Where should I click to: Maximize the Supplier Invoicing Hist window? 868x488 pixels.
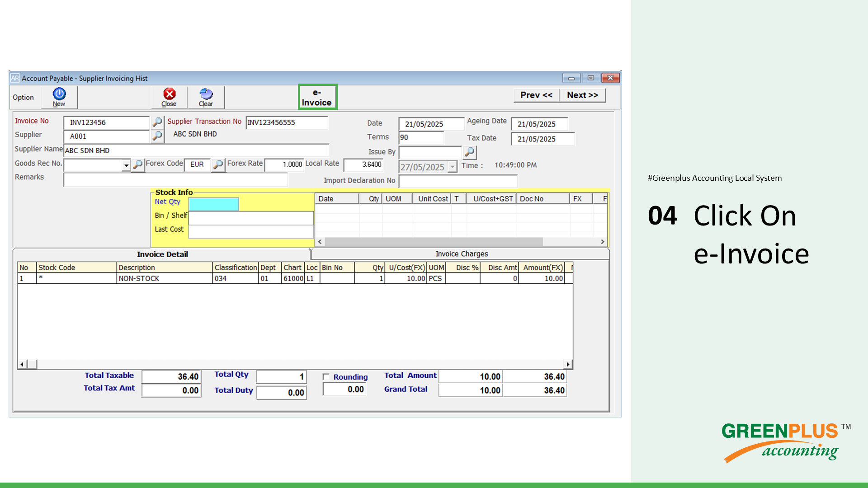(591, 78)
